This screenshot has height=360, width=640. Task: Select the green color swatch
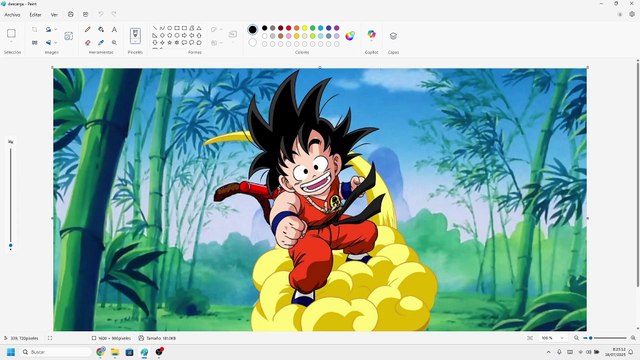tap(313, 28)
